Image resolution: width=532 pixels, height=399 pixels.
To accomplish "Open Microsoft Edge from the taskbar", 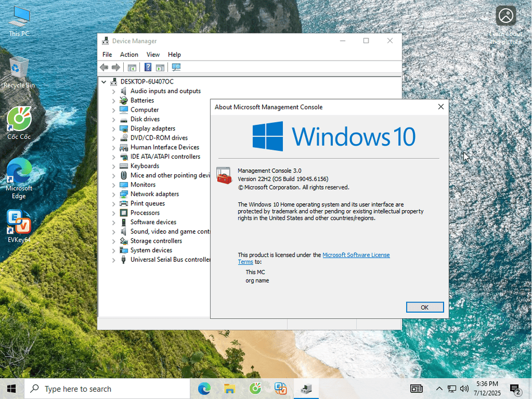I will [x=204, y=388].
